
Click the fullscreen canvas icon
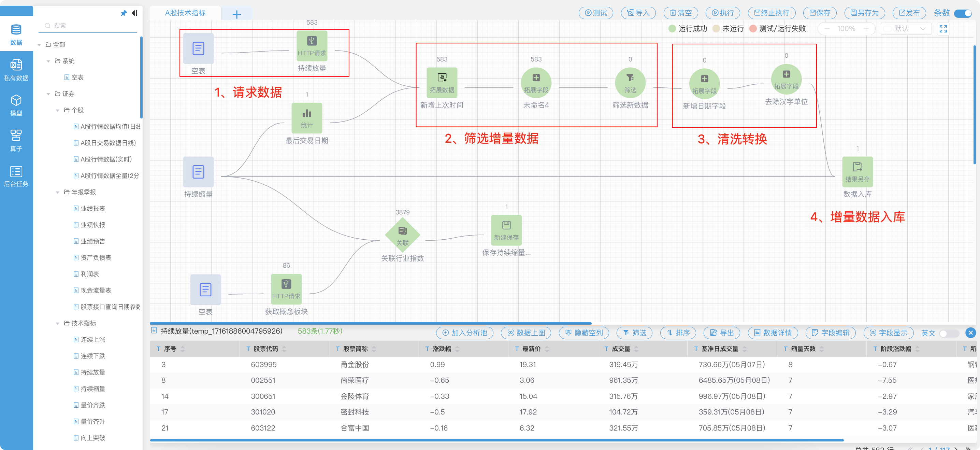(x=943, y=29)
